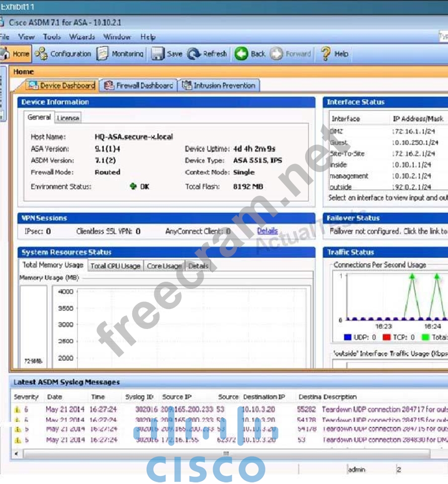This screenshot has height=484, width=448.
Task: Click the VPN Sessions Details link
Action: (267, 231)
